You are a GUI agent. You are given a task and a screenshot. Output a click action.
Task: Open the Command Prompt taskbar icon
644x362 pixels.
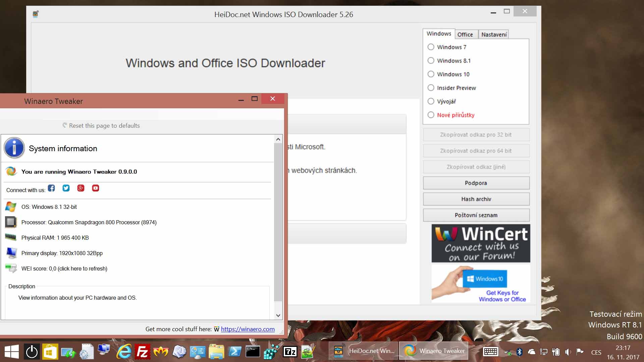coord(253,352)
